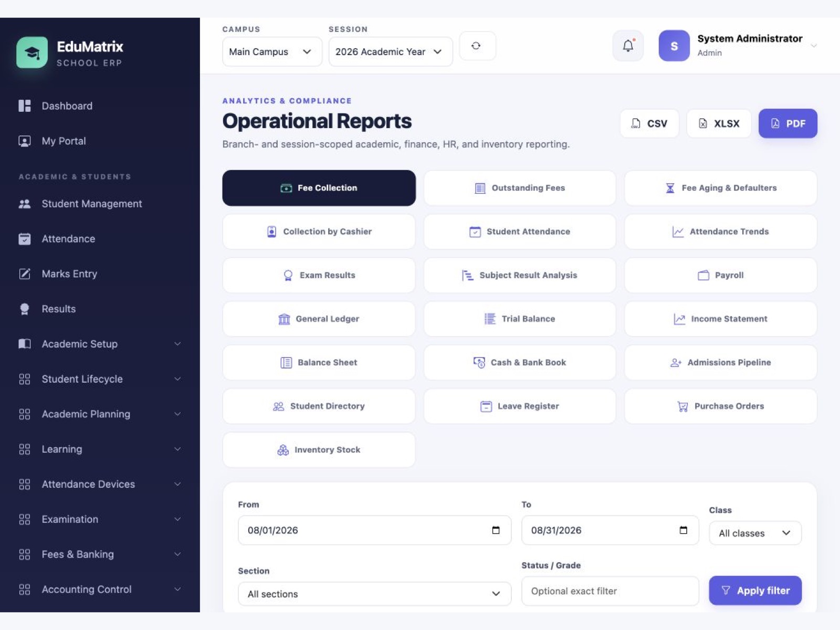Image resolution: width=840 pixels, height=630 pixels.
Task: Expand the Academic Setup sidebar section
Action: coord(100,344)
